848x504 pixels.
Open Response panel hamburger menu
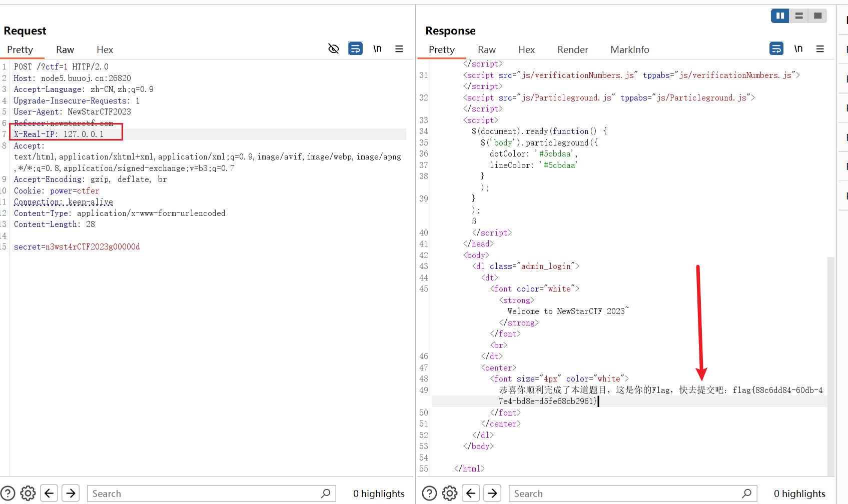tap(820, 48)
